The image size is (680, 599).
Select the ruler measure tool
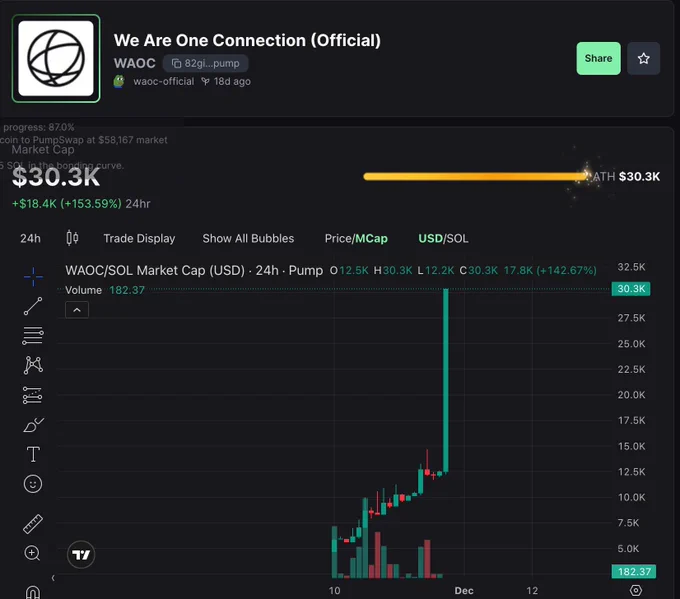(33, 524)
